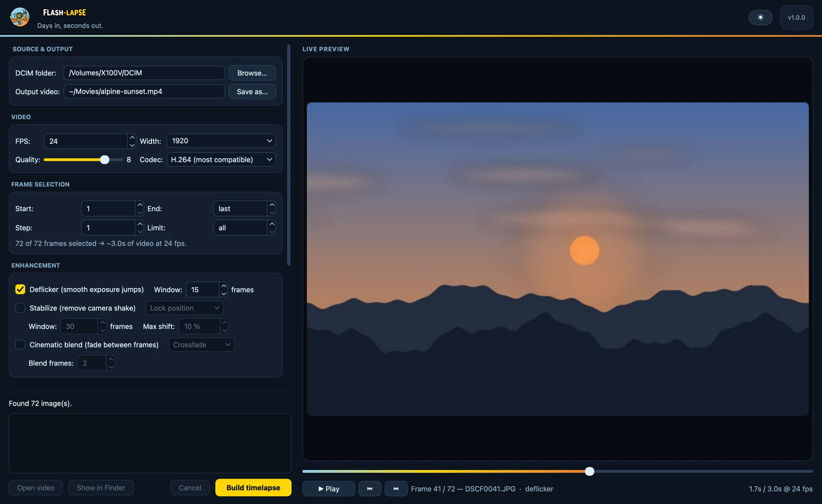Click the Quality slider handle
Image resolution: width=822 pixels, height=504 pixels.
105,159
